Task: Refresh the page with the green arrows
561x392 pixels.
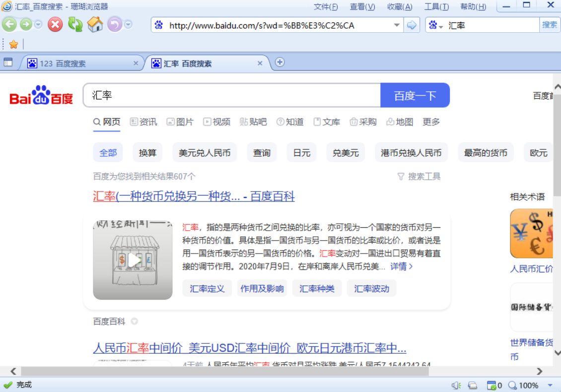Action: click(x=75, y=25)
